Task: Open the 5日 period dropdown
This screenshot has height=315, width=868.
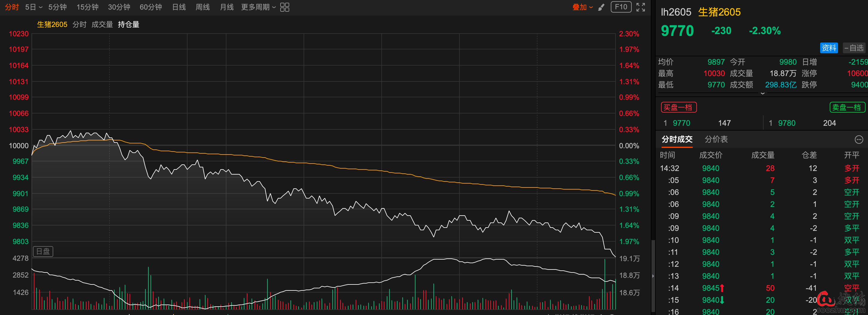Action: [34, 7]
